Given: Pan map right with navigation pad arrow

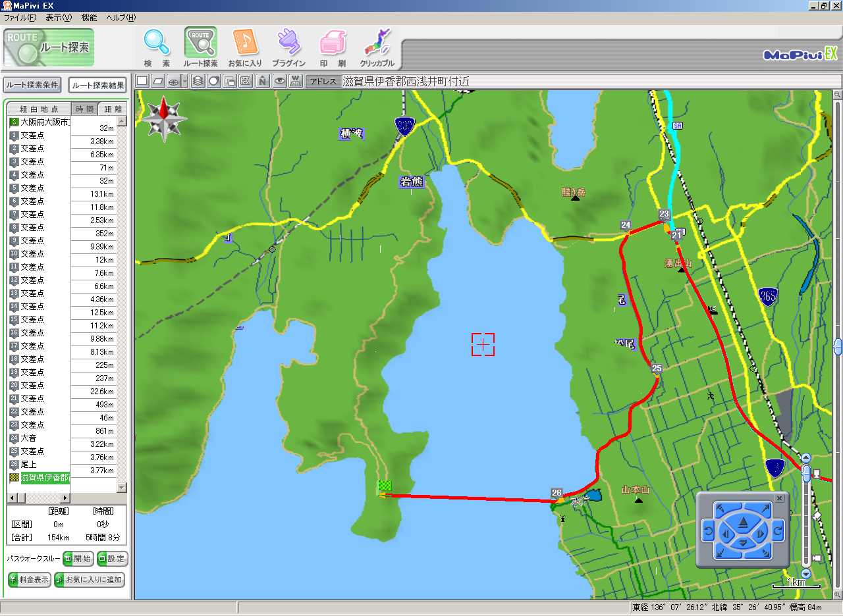Looking at the screenshot, I should (761, 533).
